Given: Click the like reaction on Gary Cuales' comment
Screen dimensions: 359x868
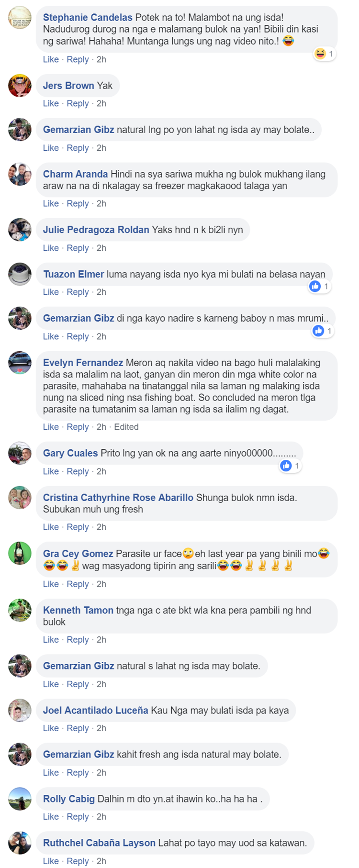Looking at the screenshot, I should tap(291, 466).
